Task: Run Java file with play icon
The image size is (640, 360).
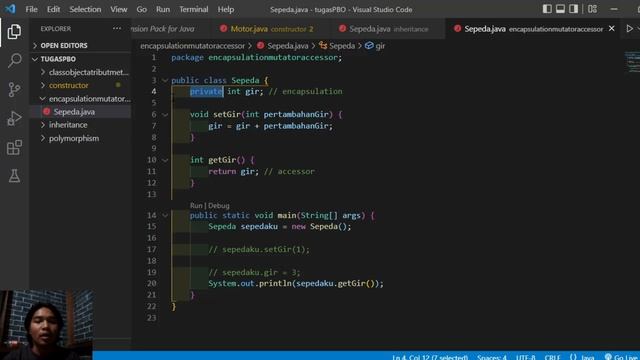Action: (x=629, y=29)
